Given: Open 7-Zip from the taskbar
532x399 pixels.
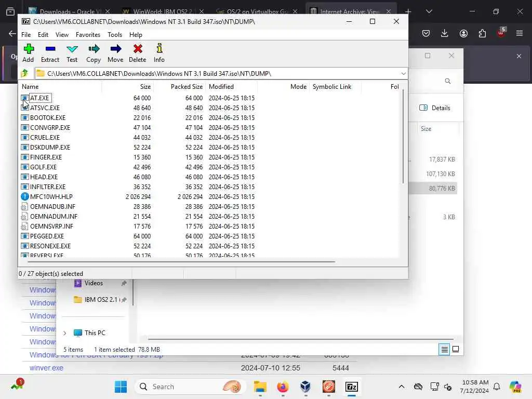Looking at the screenshot, I should point(352,387).
